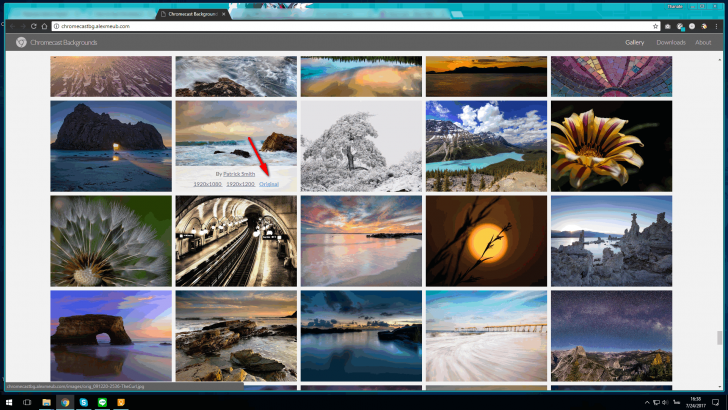Image resolution: width=728 pixels, height=410 pixels.
Task: Open the Chrome three-dot menu
Action: click(717, 26)
